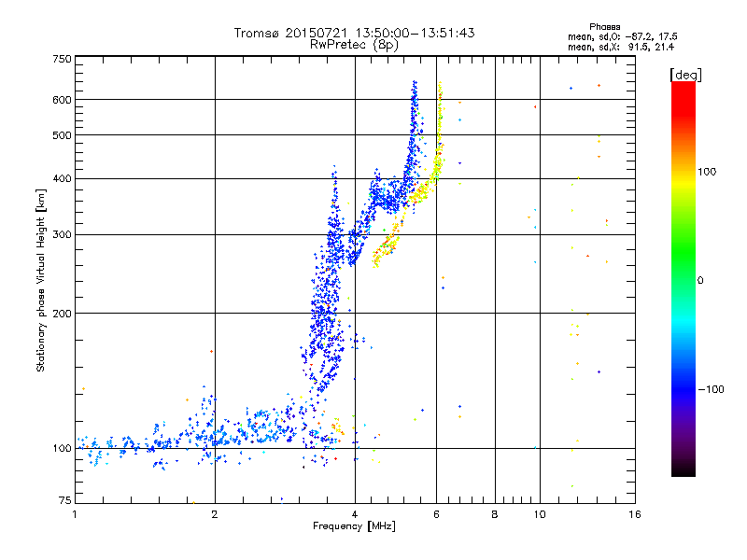
Task: Select the "mean, sd,O: -87.2, 17.5" line
Action: click(622, 36)
